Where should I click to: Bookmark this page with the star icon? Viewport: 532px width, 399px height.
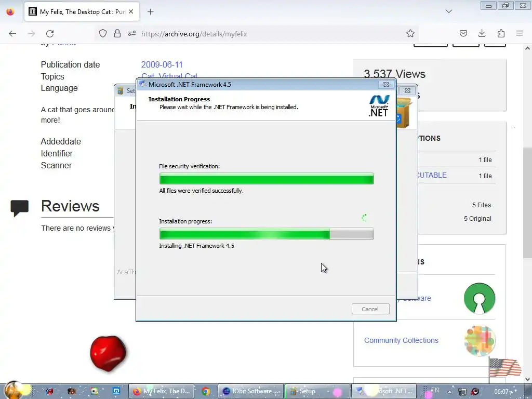(410, 33)
